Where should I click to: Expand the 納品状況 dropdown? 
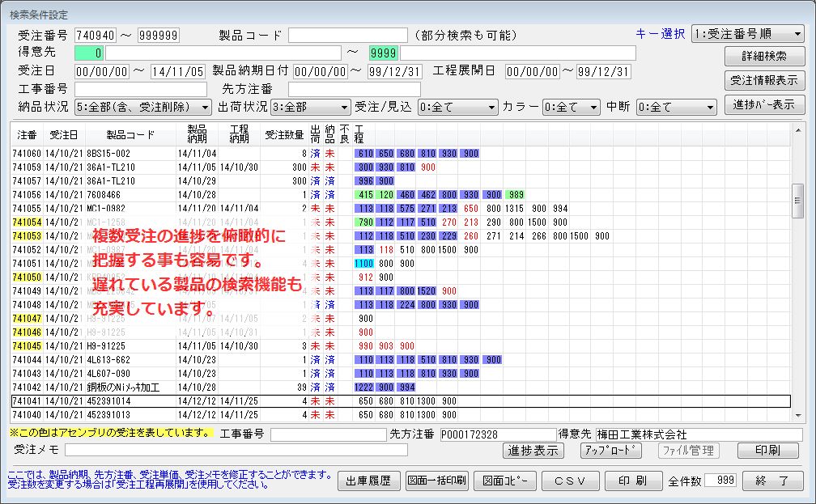point(143,107)
